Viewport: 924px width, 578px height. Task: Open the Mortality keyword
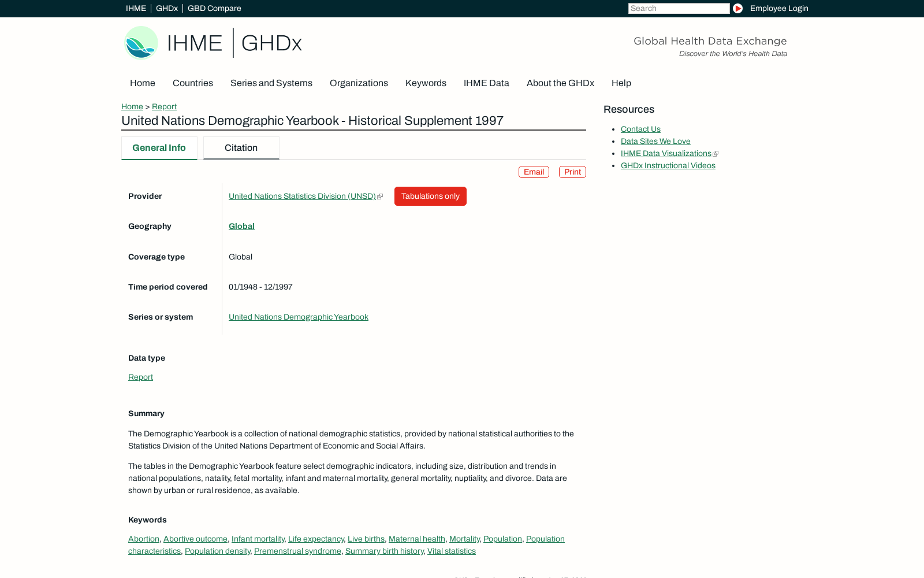click(x=464, y=539)
